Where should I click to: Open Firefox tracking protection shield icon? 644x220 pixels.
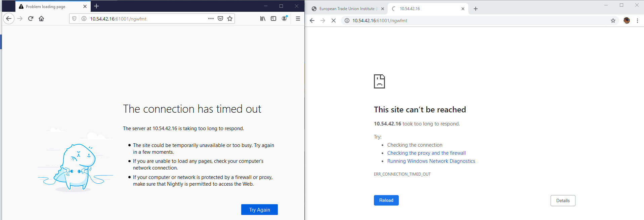pyautogui.click(x=74, y=19)
